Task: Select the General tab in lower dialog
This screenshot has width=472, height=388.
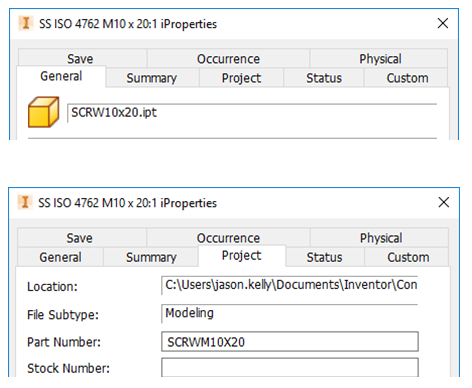Action: (x=60, y=257)
